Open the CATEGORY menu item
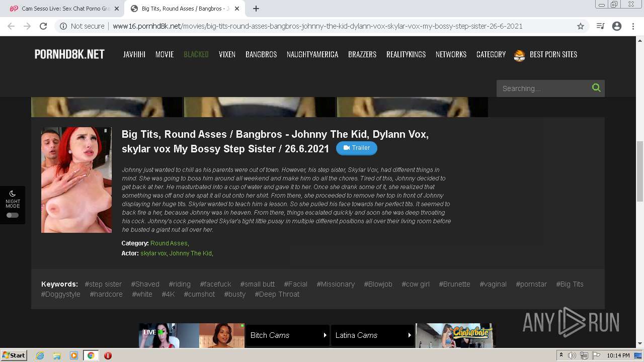 [x=491, y=54]
